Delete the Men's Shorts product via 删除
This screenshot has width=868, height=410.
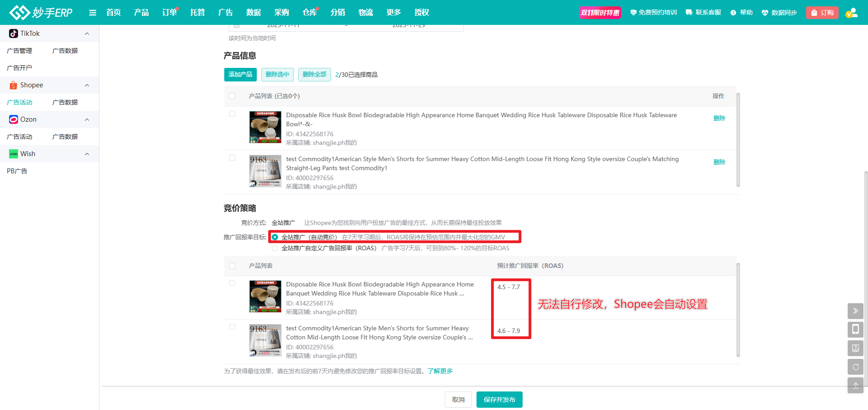pyautogui.click(x=719, y=162)
